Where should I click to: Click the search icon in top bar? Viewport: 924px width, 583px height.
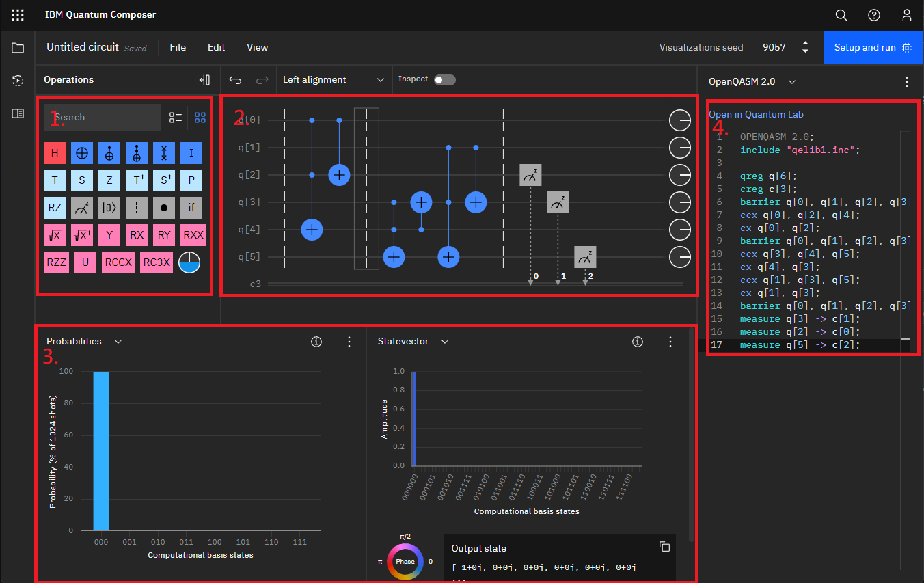pyautogui.click(x=841, y=15)
